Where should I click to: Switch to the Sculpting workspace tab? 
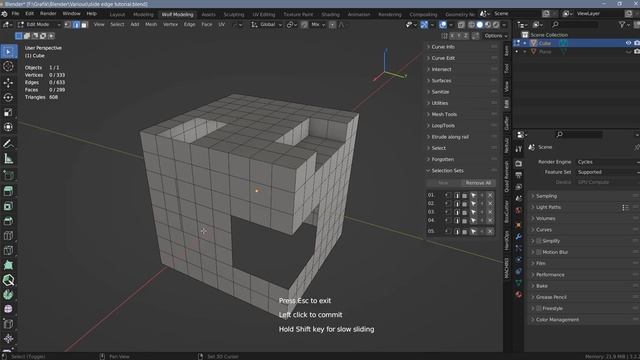click(x=234, y=14)
